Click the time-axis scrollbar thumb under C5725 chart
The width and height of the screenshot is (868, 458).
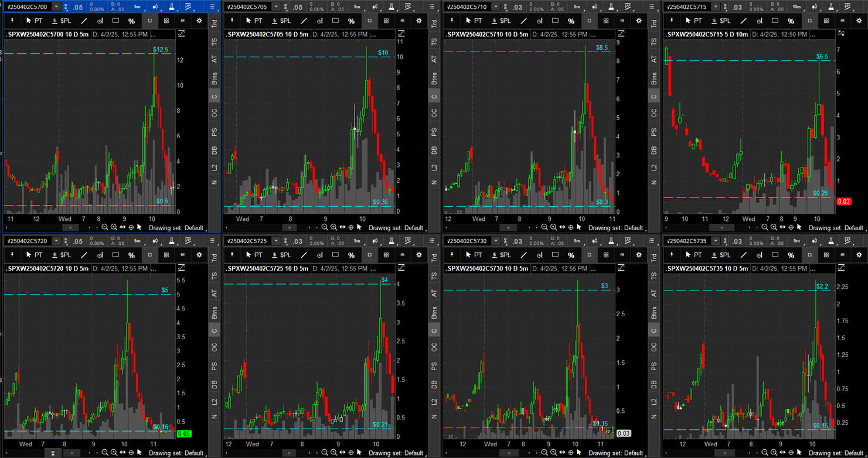[x=290, y=452]
